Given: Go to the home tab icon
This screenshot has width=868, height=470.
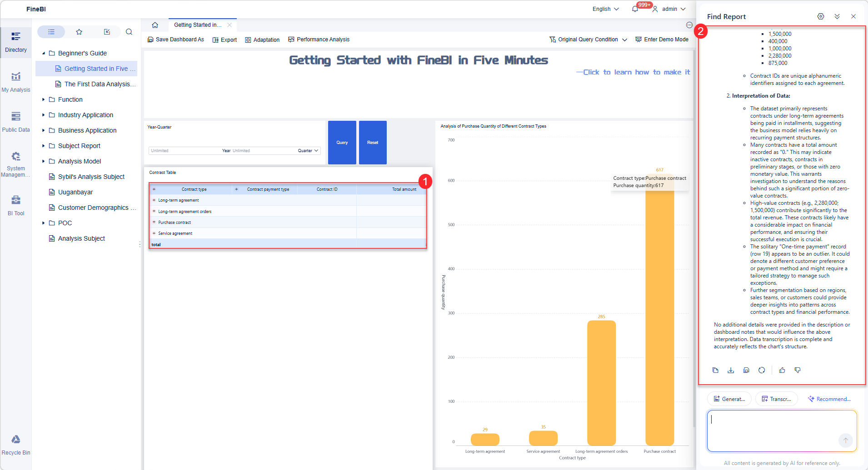Looking at the screenshot, I should tap(155, 25).
